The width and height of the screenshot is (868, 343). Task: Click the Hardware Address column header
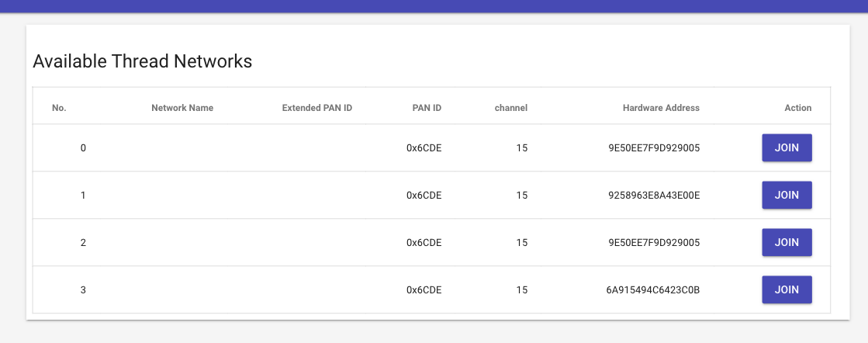[661, 108]
